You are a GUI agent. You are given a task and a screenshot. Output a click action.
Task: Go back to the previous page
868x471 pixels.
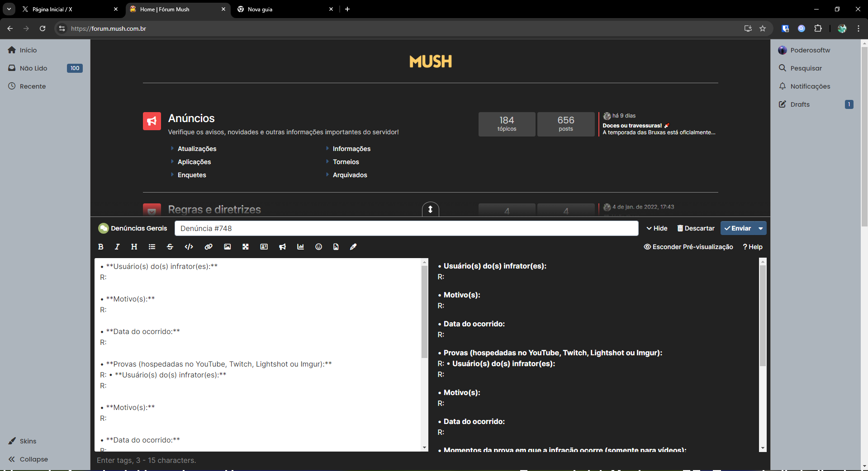[x=10, y=28]
